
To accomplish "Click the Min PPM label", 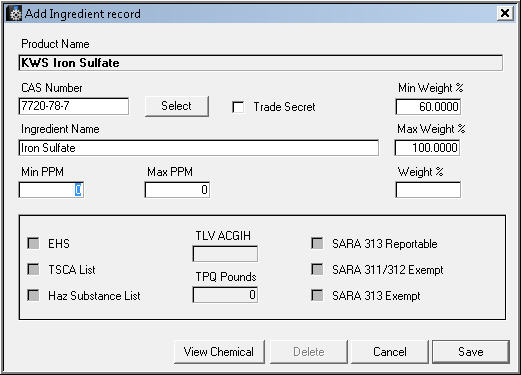I will [42, 172].
